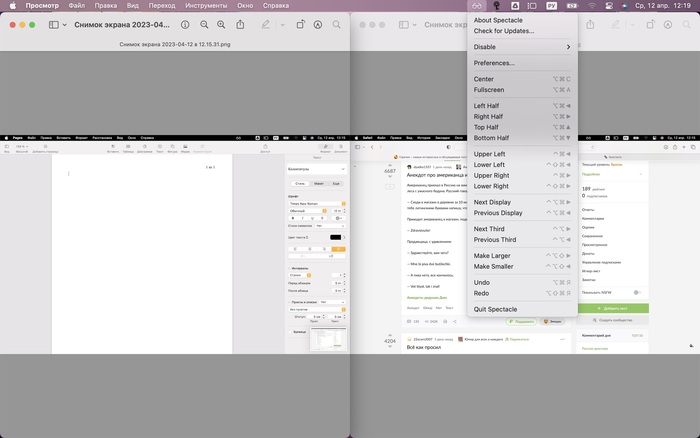Click the sidebar-layout icon in the menu bar
700x438 pixels.
(x=532, y=6)
